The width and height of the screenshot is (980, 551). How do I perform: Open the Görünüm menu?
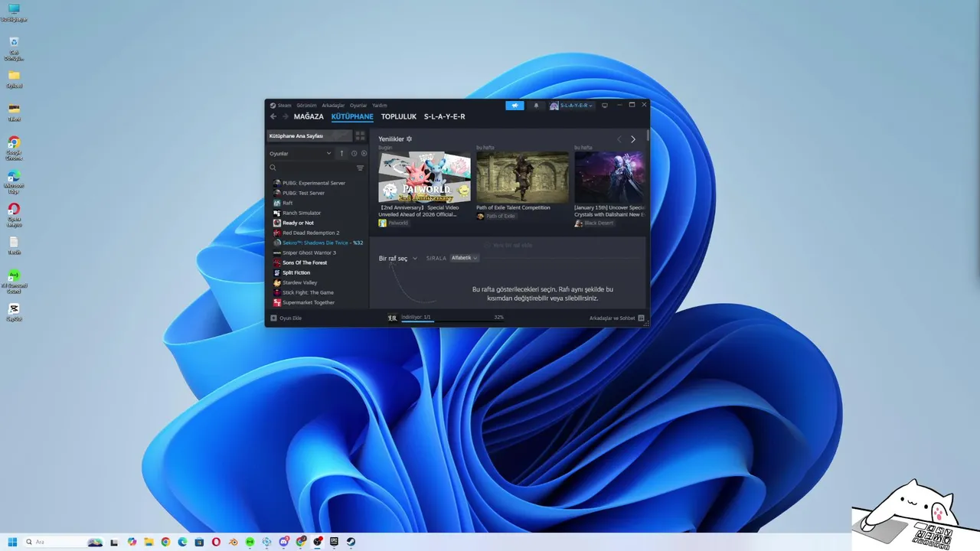coord(306,106)
